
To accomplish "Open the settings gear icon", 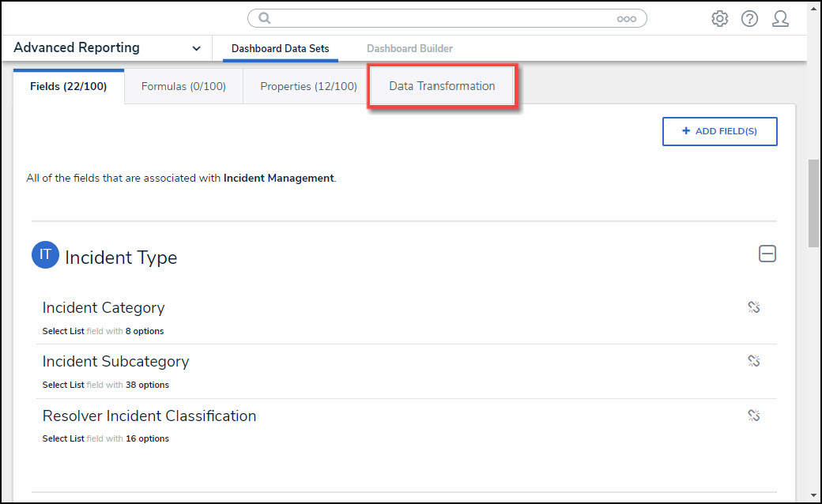I will pyautogui.click(x=719, y=19).
